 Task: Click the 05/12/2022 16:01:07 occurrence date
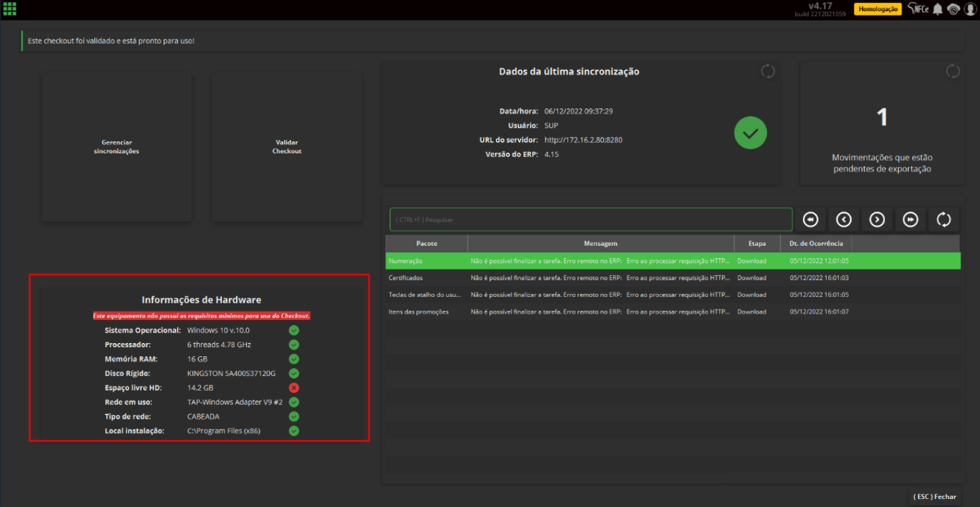pos(819,311)
